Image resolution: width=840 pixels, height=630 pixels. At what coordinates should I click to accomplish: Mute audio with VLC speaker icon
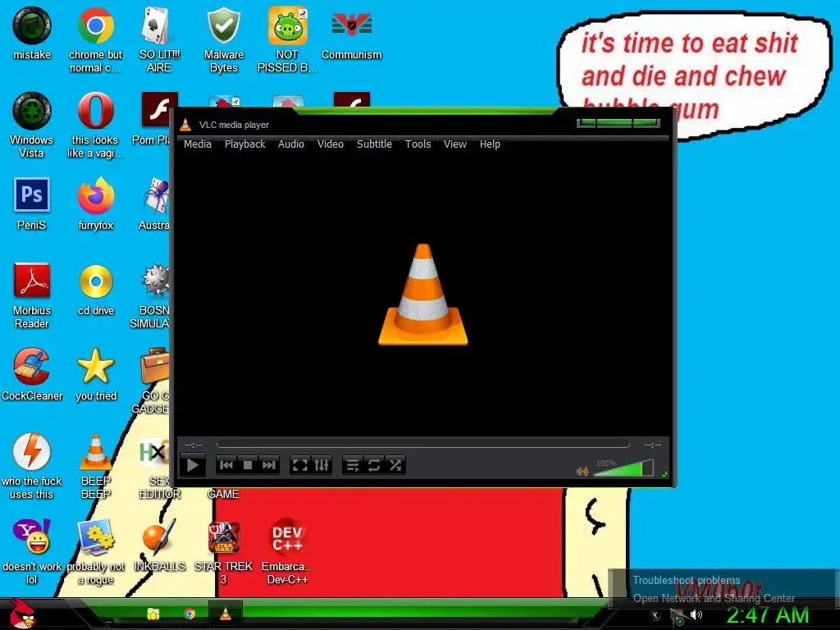582,472
